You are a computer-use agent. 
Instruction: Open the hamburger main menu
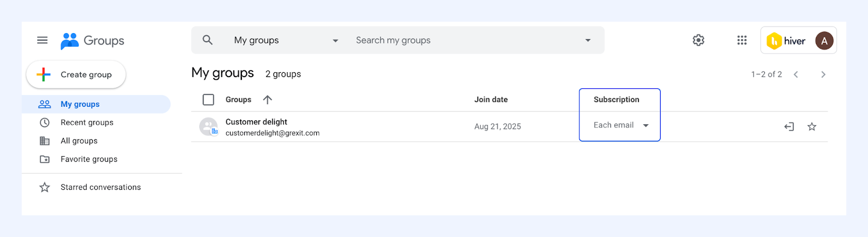pyautogui.click(x=42, y=40)
